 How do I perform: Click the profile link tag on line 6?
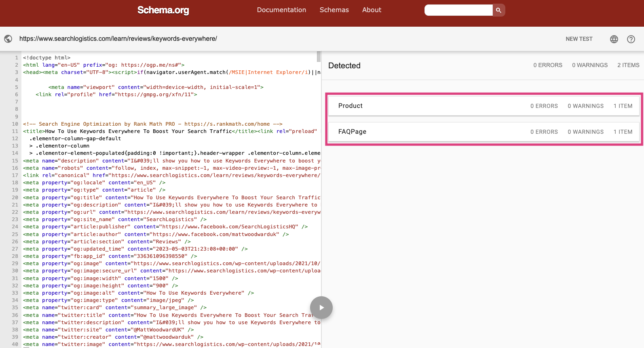tap(116, 95)
